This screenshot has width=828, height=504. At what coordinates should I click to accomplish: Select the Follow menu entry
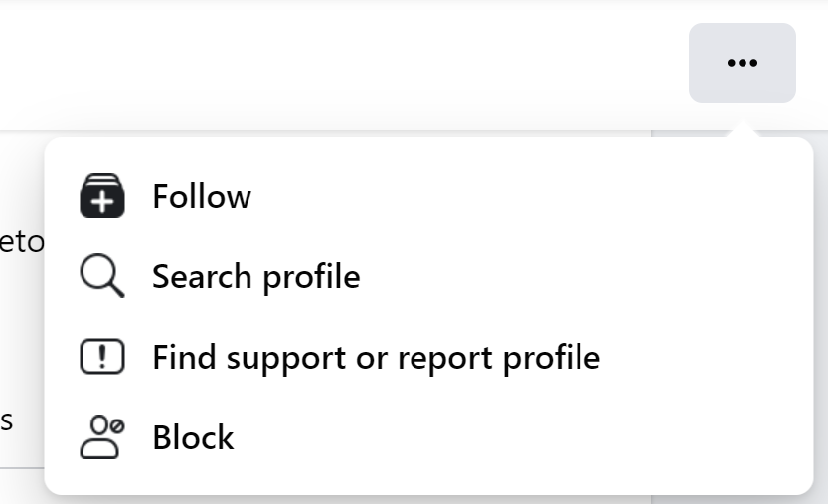pyautogui.click(x=428, y=196)
